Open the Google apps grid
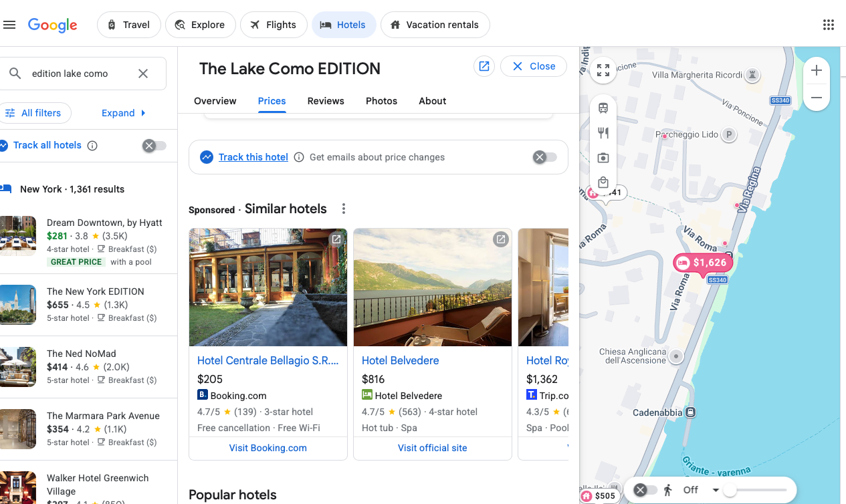Screen dimensions: 846x504 [x=828, y=25]
